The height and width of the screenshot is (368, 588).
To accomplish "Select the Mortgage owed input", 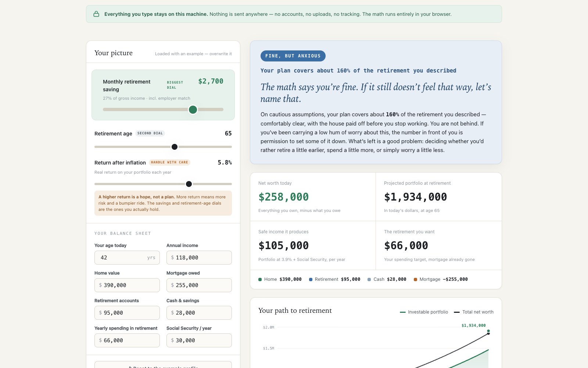I will (199, 285).
